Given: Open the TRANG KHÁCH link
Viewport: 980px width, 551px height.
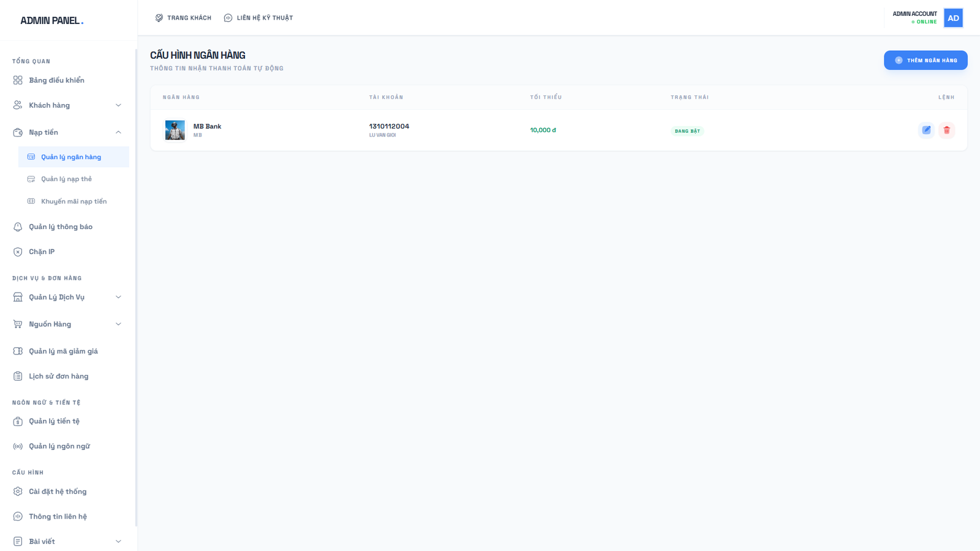Looking at the screenshot, I should pyautogui.click(x=183, y=18).
